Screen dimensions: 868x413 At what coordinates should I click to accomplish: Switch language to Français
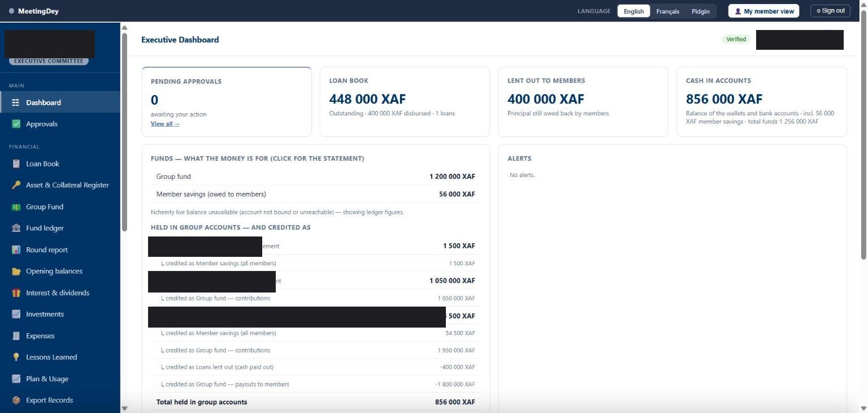click(x=667, y=11)
